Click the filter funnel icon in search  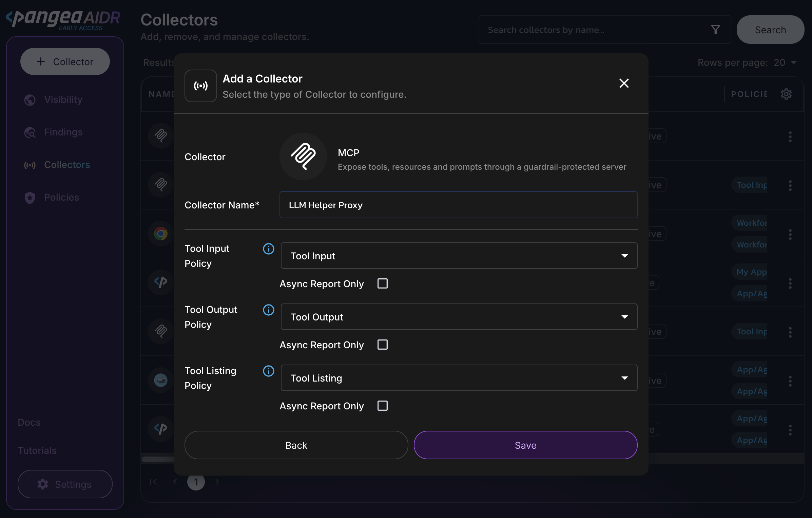point(715,30)
